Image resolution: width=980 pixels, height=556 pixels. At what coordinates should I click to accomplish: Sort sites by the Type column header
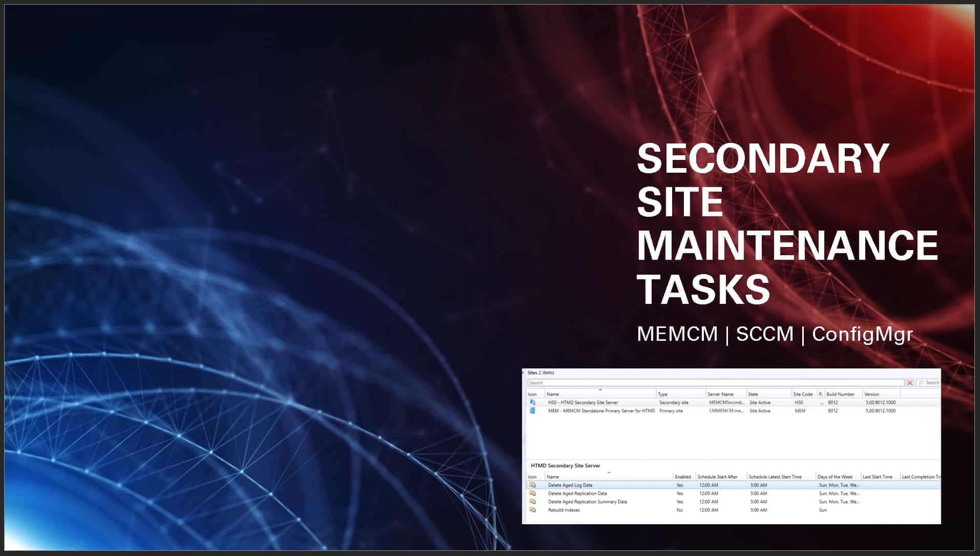click(681, 394)
